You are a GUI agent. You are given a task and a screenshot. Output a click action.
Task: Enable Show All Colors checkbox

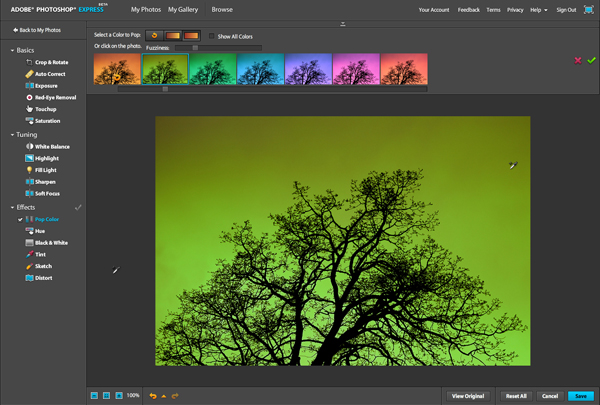click(x=211, y=36)
